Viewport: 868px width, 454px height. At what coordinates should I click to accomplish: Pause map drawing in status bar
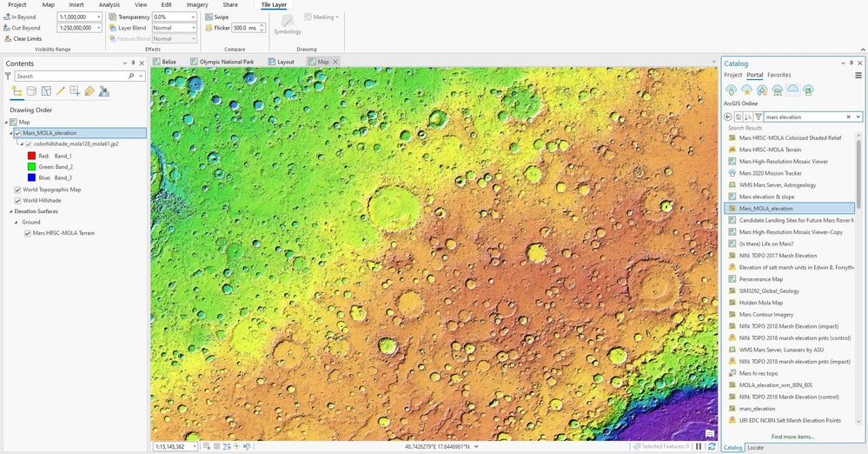point(699,446)
